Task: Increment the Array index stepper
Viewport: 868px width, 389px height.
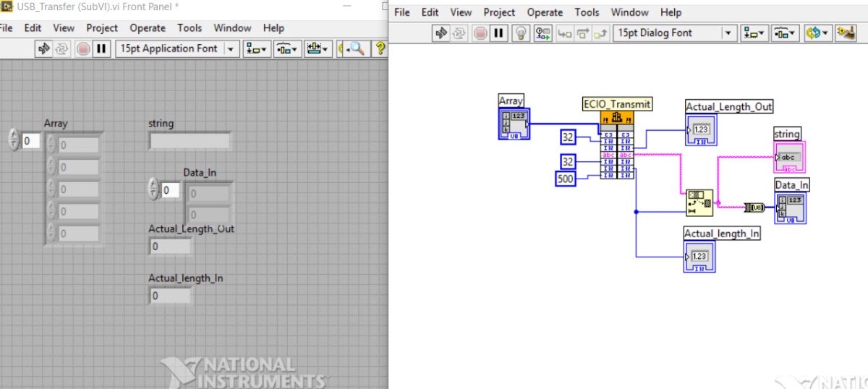Action: [x=14, y=136]
